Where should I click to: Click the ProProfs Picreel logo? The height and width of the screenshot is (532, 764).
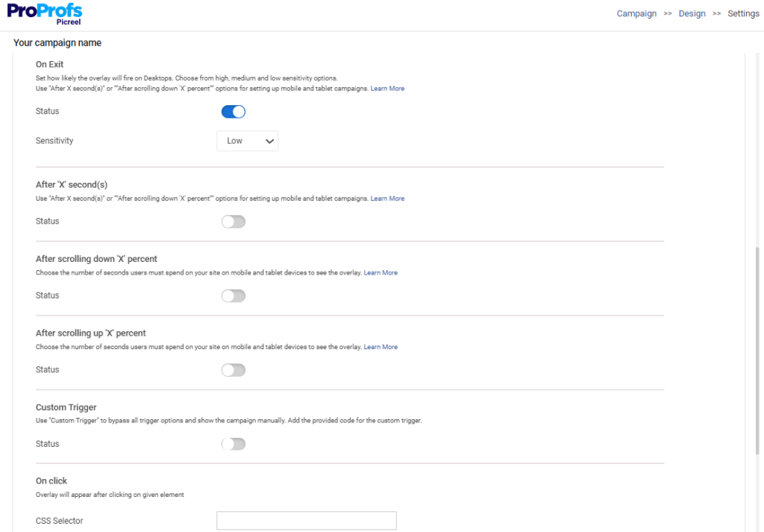pyautogui.click(x=45, y=13)
